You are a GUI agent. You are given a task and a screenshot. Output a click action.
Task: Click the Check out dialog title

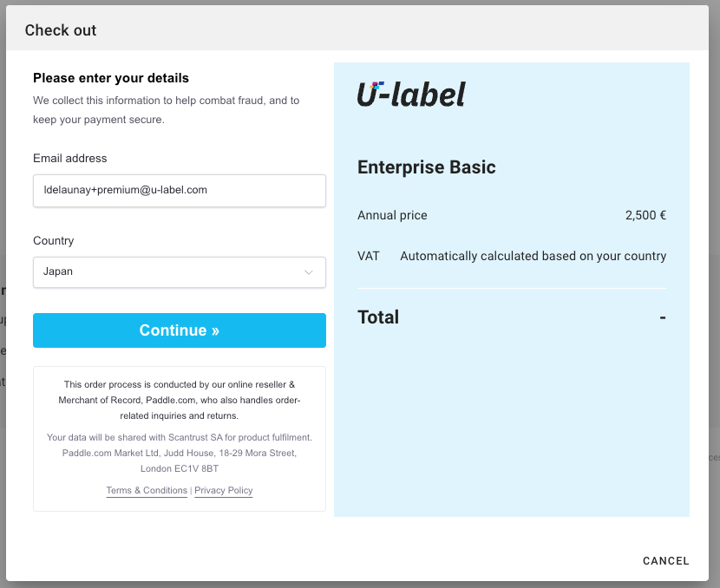pyautogui.click(x=61, y=30)
